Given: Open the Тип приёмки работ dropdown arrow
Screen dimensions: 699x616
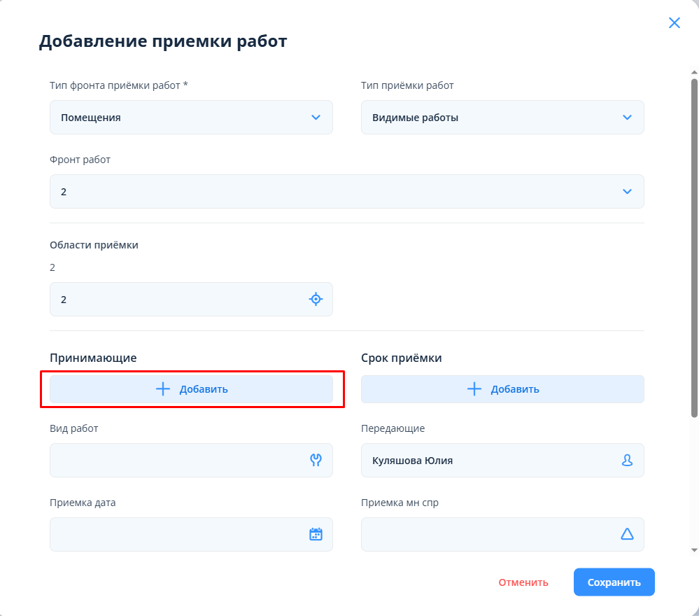Looking at the screenshot, I should (x=627, y=118).
